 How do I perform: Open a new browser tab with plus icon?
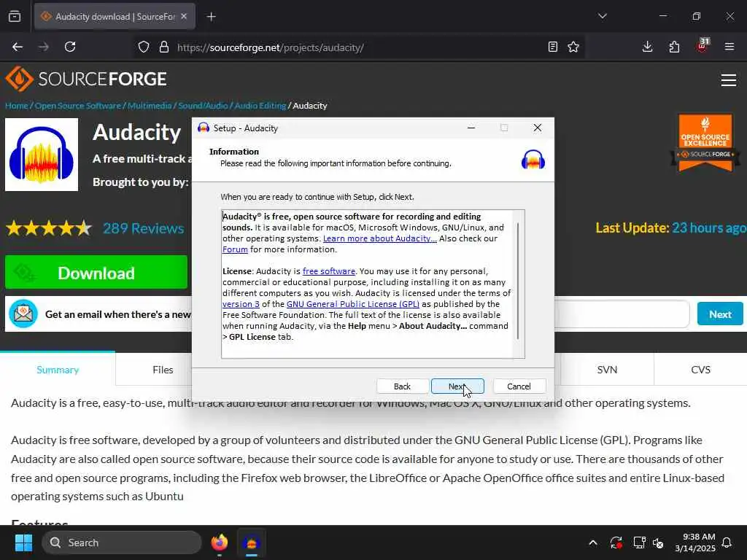click(212, 17)
